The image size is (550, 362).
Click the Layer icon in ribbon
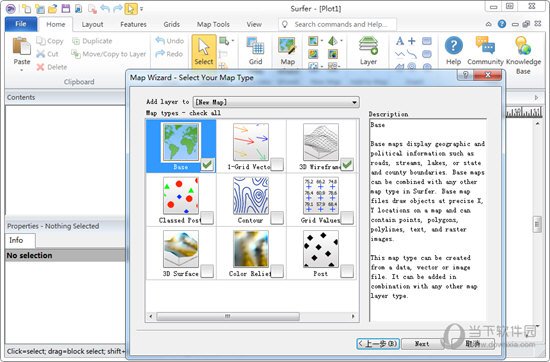click(368, 46)
